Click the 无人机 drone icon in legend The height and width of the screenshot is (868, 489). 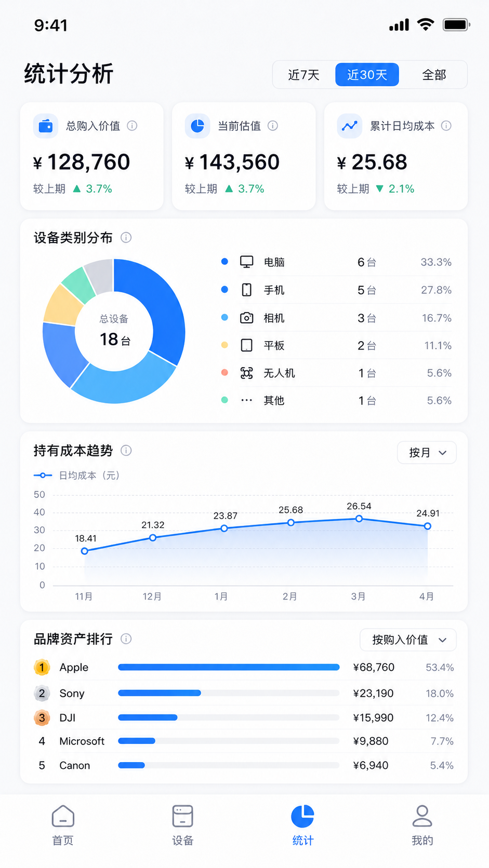point(246,373)
